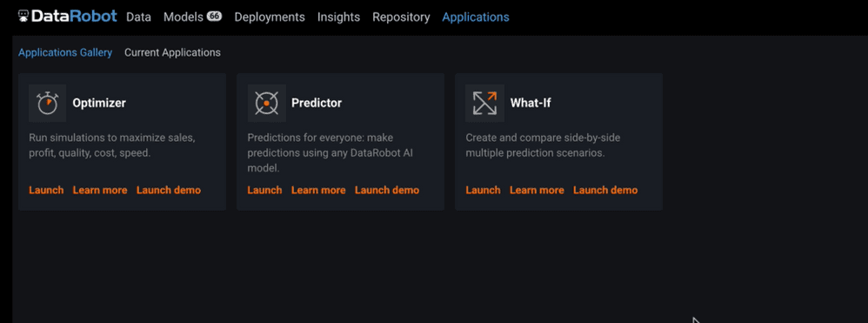Screen dimensions: 868x323
Task: Click the Models count badge 66
Action: 214,17
